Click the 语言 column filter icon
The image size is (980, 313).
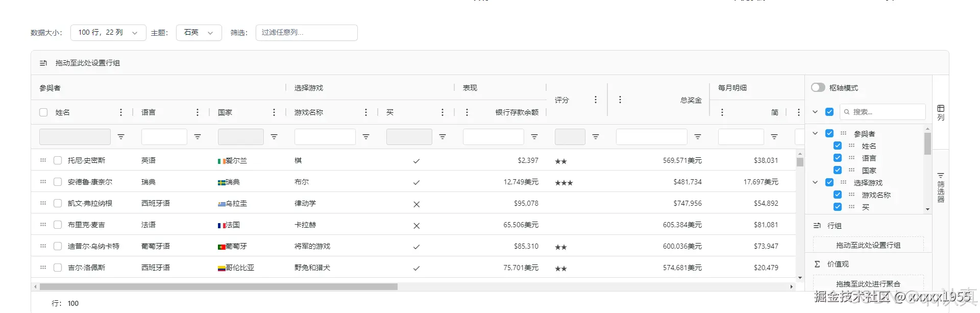[198, 137]
